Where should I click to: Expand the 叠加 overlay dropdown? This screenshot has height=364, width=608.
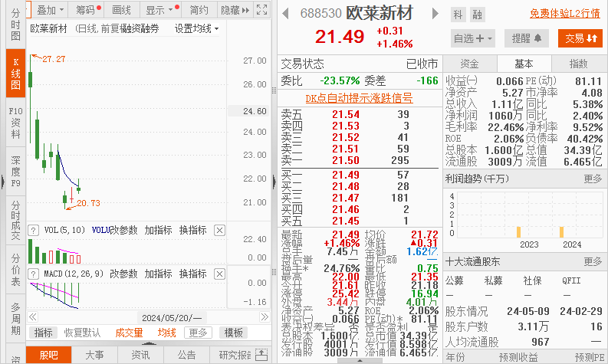51,10
